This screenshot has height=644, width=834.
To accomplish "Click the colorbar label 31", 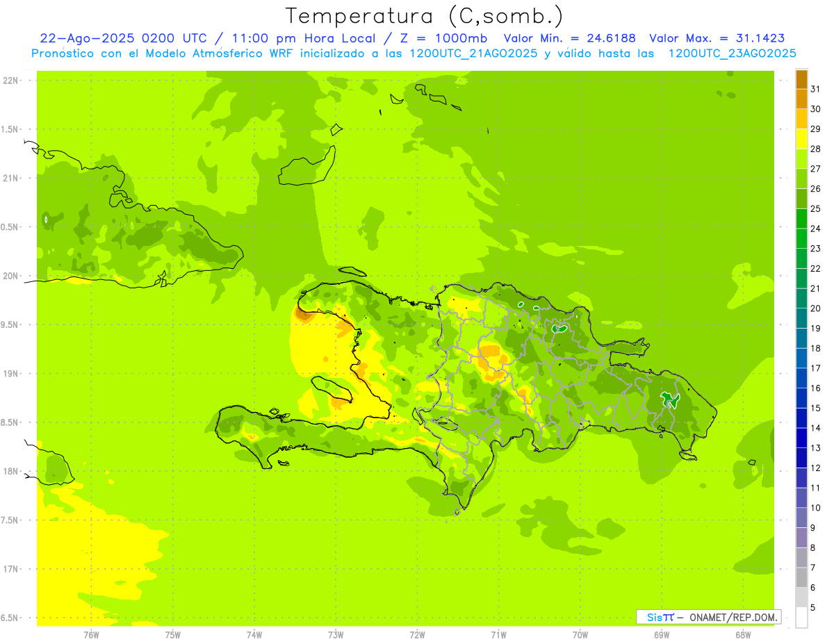I will point(816,88).
